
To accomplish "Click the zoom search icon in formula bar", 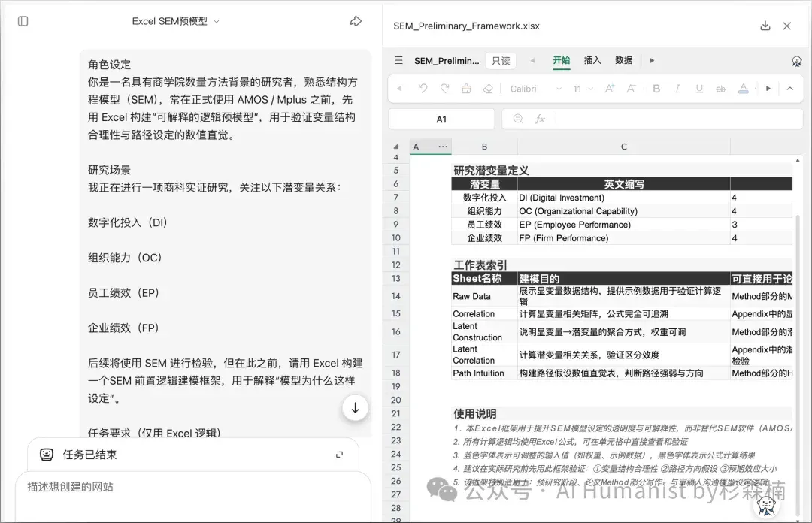I will click(518, 119).
